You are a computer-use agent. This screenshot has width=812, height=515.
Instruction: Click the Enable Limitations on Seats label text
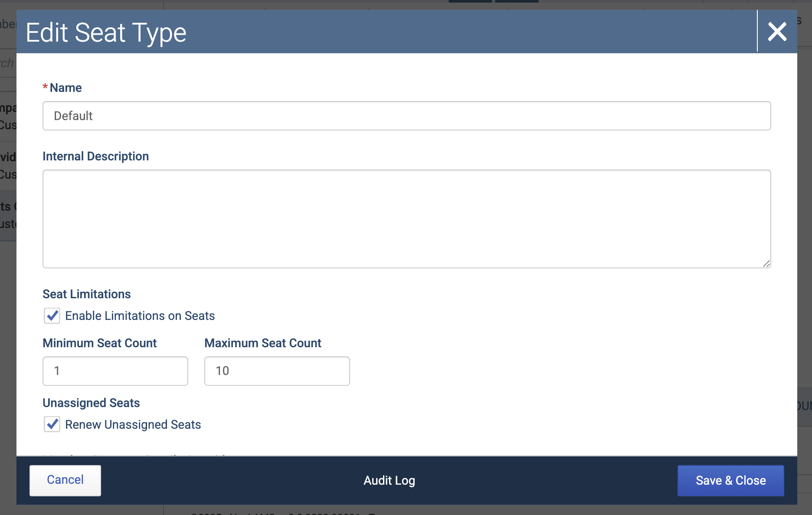[140, 316]
